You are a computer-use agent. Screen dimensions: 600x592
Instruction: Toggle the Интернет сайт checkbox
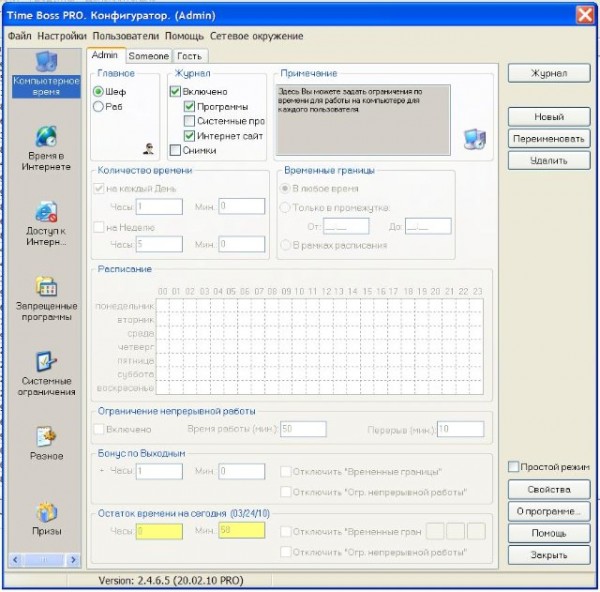189,135
